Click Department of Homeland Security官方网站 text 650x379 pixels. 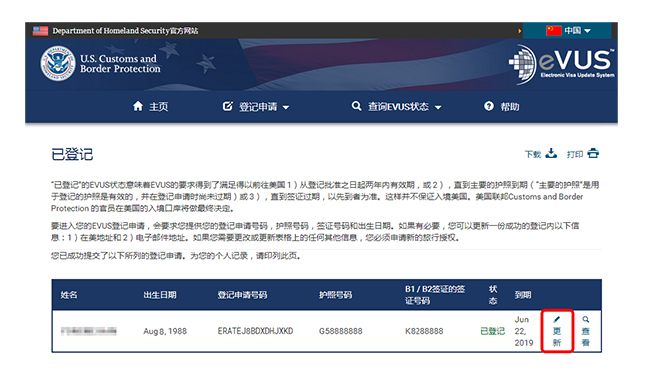pyautogui.click(x=125, y=31)
